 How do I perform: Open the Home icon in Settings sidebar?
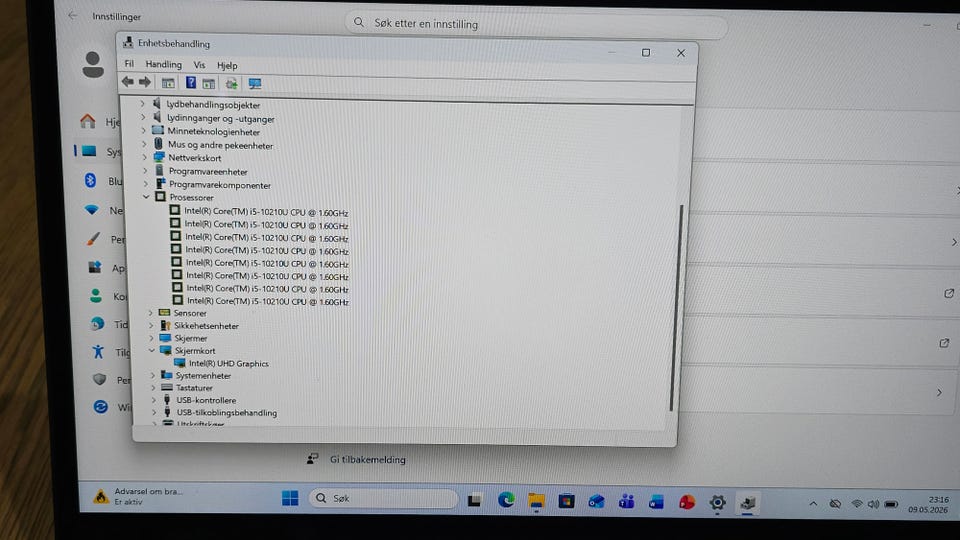(x=88, y=121)
